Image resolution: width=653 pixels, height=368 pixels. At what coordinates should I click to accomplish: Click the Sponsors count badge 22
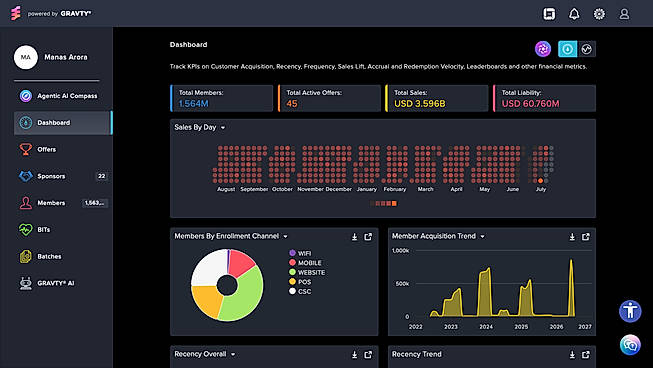(x=102, y=176)
